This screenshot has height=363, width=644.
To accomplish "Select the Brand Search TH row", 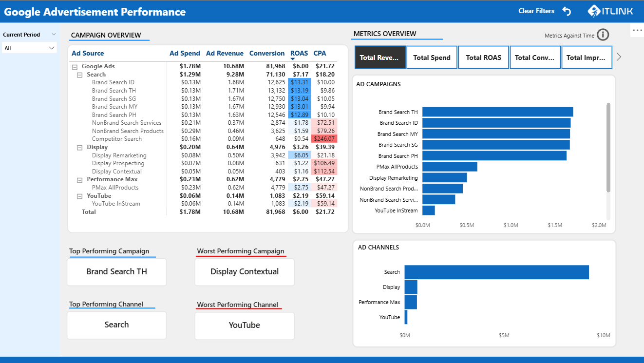I will [114, 90].
